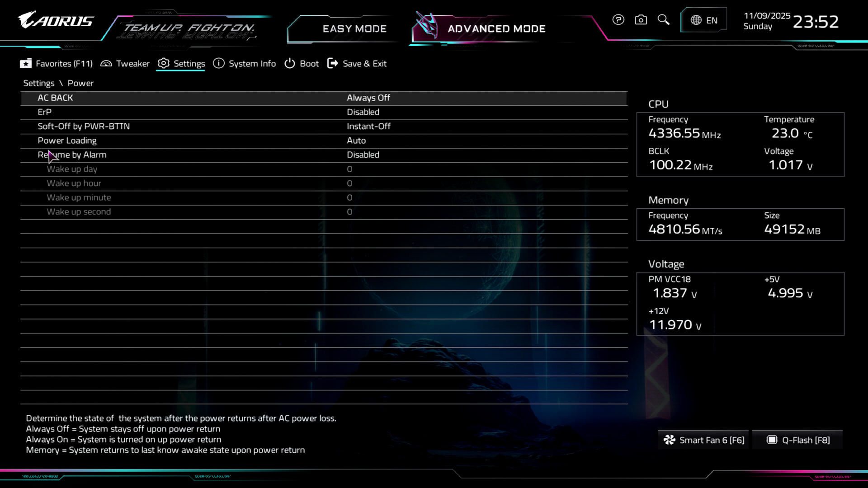
Task: Open the search magnifier icon
Action: [663, 20]
